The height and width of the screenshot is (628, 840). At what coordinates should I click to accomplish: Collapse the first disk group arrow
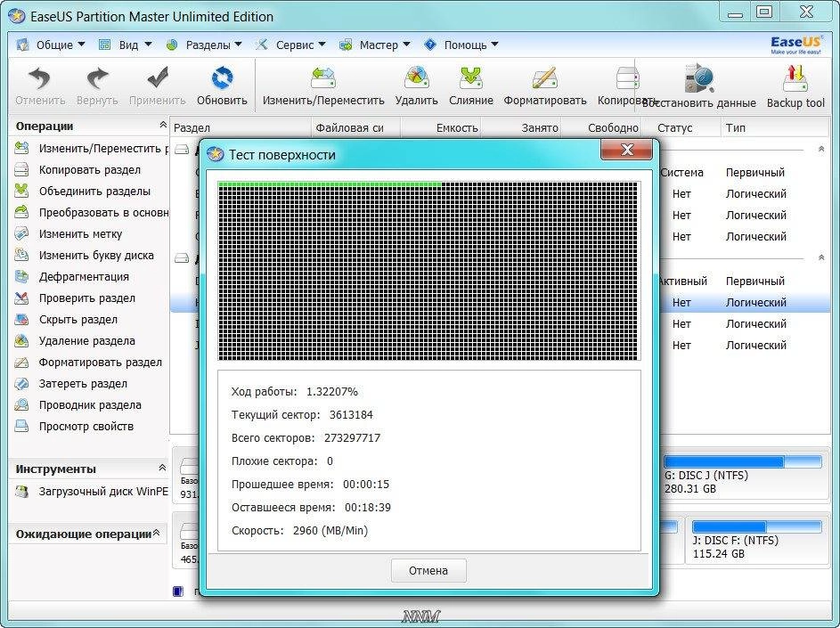click(821, 150)
